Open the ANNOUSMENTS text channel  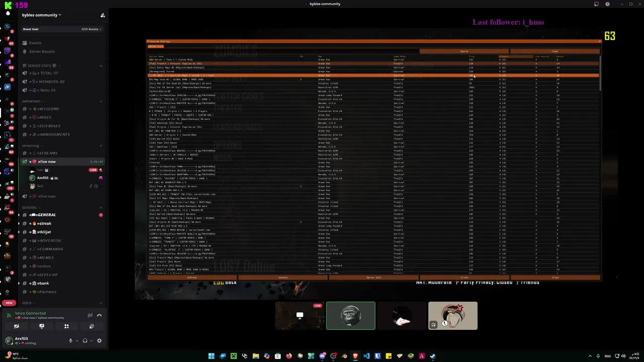(62, 134)
